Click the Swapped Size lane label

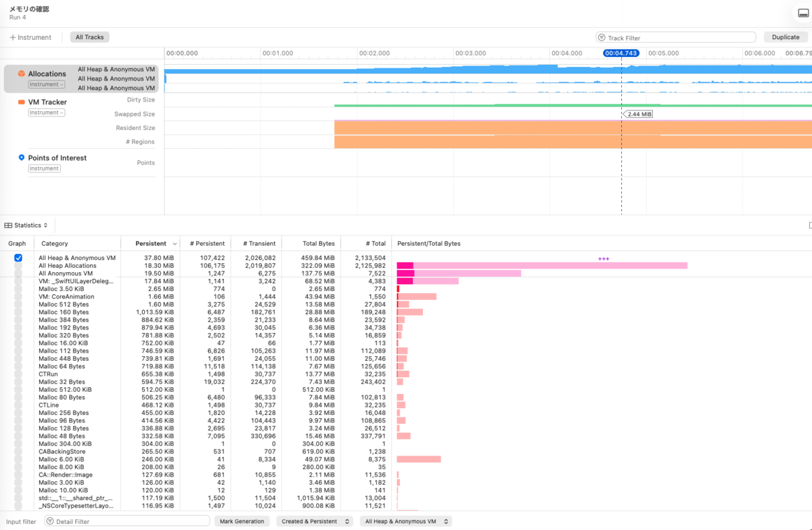pyautogui.click(x=135, y=114)
